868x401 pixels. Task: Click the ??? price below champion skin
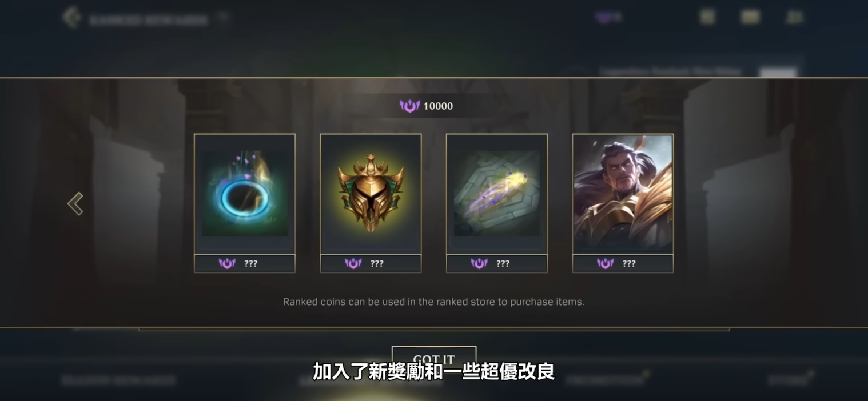click(x=629, y=263)
